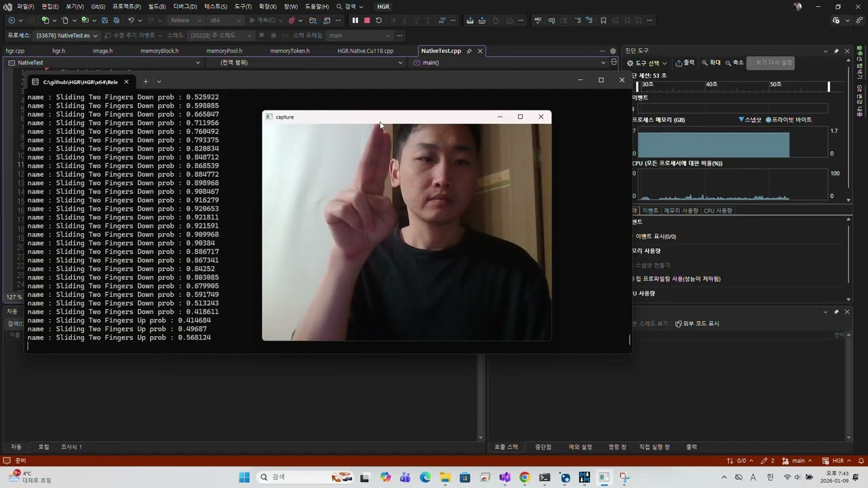Click the capture window webcam preview
Viewport: 868px width, 488px height.
tap(407, 232)
